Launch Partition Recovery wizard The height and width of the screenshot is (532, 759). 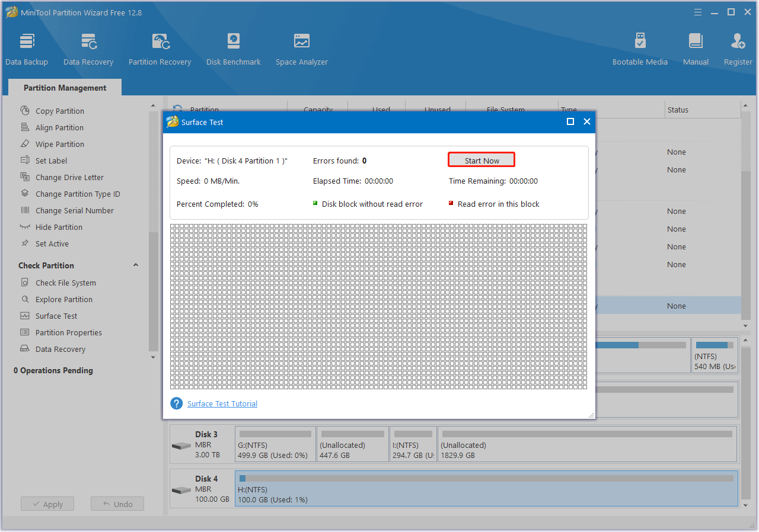point(160,50)
